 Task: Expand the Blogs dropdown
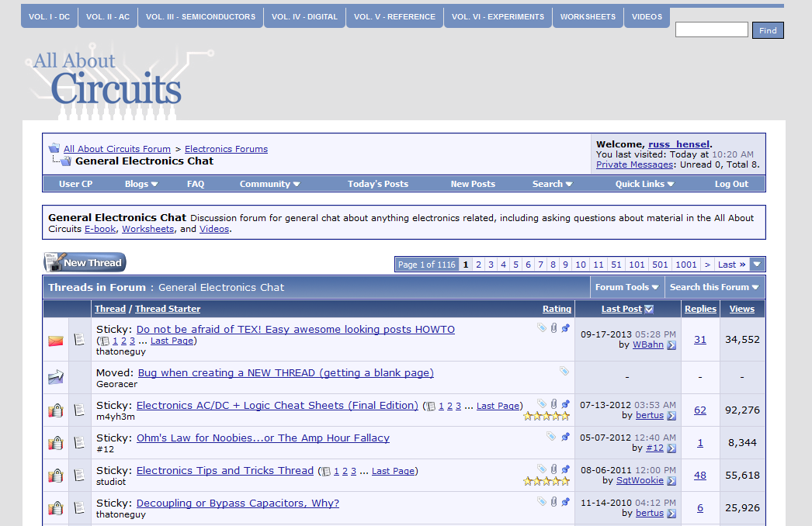pos(141,184)
